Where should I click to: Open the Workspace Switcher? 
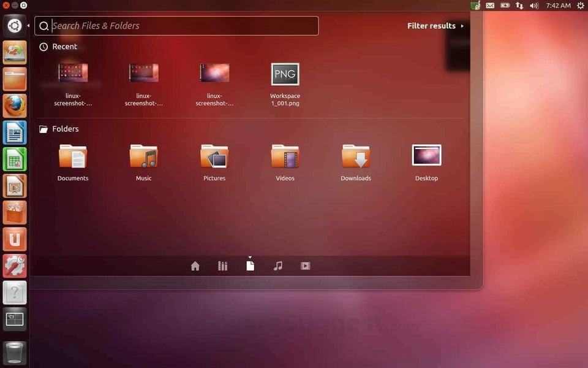click(14, 319)
